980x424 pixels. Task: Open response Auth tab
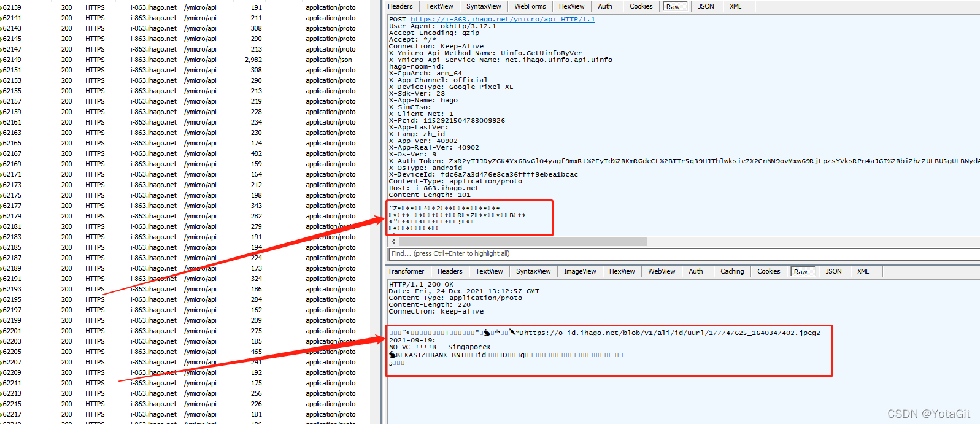[x=696, y=271]
